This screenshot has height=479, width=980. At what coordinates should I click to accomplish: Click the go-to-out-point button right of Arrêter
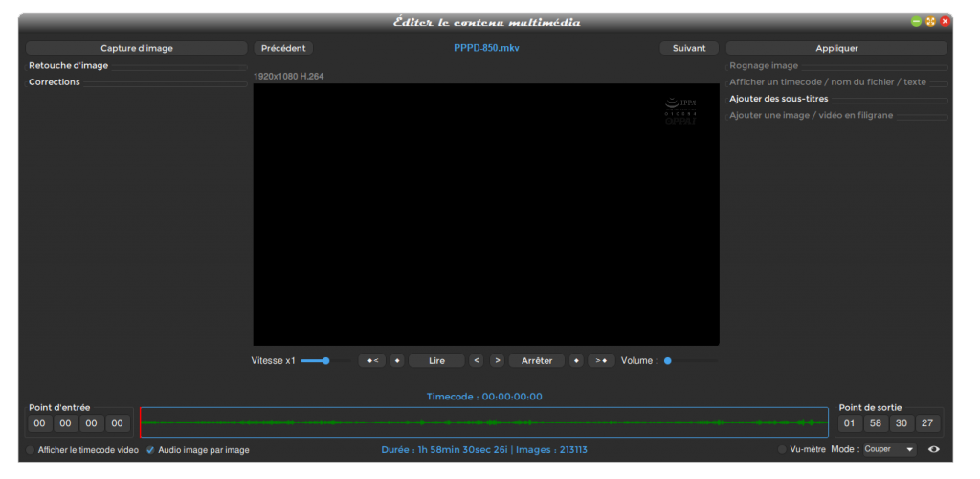pyautogui.click(x=601, y=361)
